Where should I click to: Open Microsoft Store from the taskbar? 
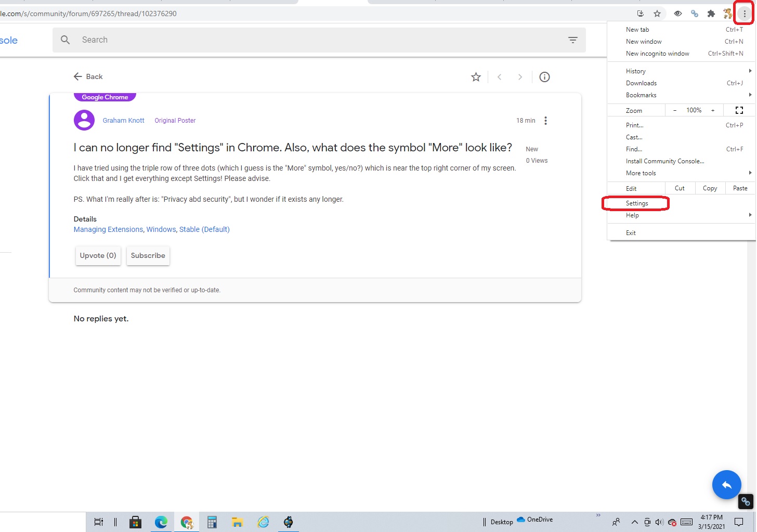tap(136, 522)
